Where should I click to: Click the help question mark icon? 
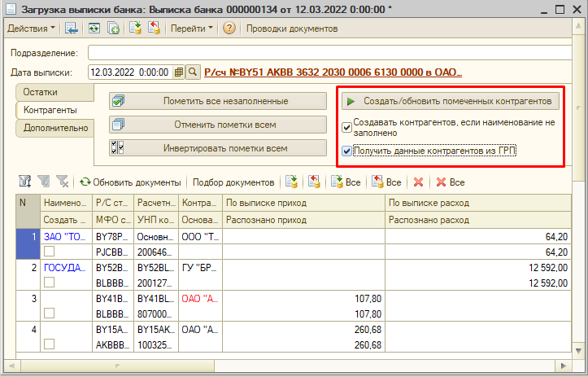pyautogui.click(x=229, y=28)
